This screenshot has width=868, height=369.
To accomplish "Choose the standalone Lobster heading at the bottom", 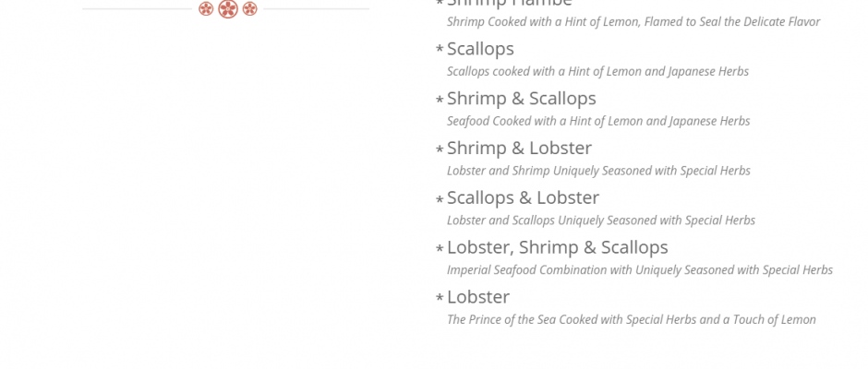I will click(477, 298).
